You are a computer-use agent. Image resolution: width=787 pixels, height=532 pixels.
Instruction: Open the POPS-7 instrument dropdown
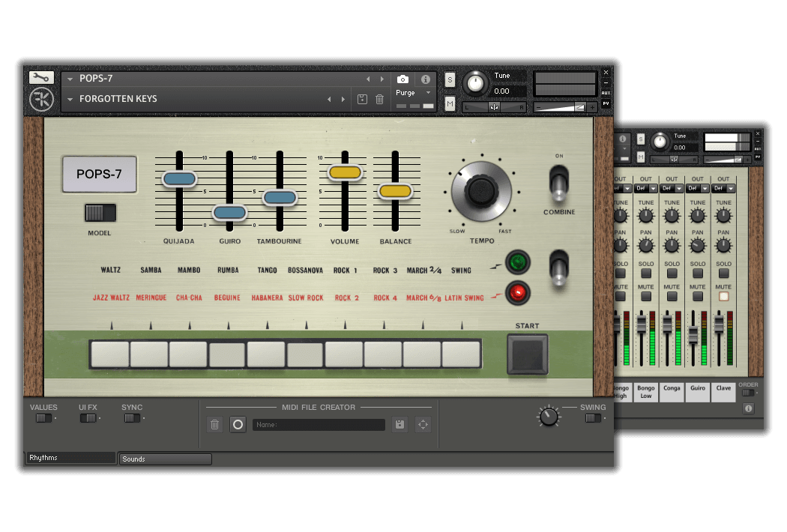coord(70,79)
